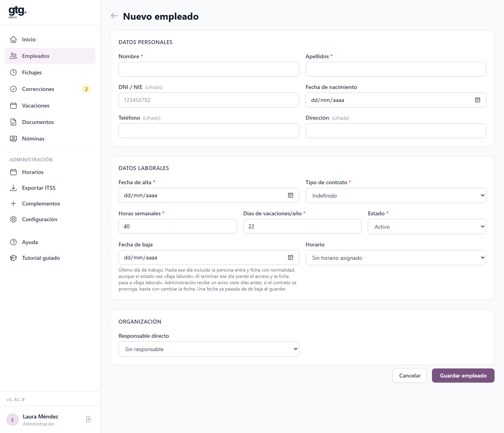
Task: Click the Documentos file icon
Action: click(13, 122)
